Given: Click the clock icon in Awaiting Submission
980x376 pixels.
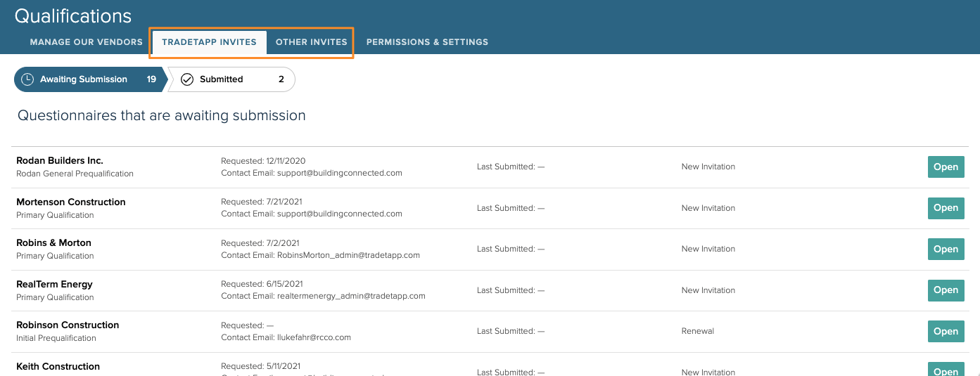Looking at the screenshot, I should point(27,79).
